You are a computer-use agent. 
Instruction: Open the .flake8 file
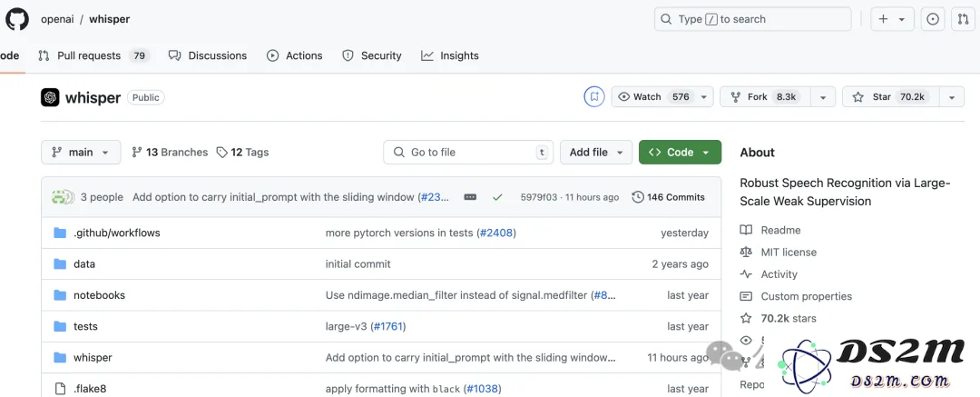[90, 389]
